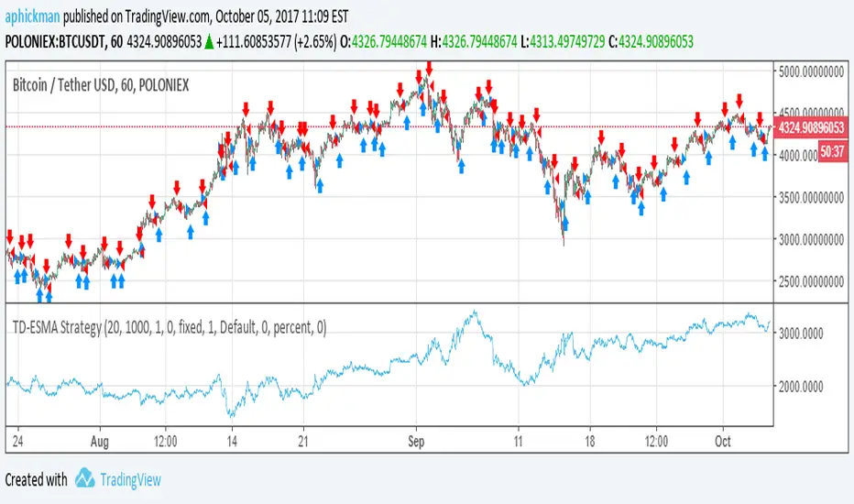Click the 24 date label on time axis

click(18, 441)
